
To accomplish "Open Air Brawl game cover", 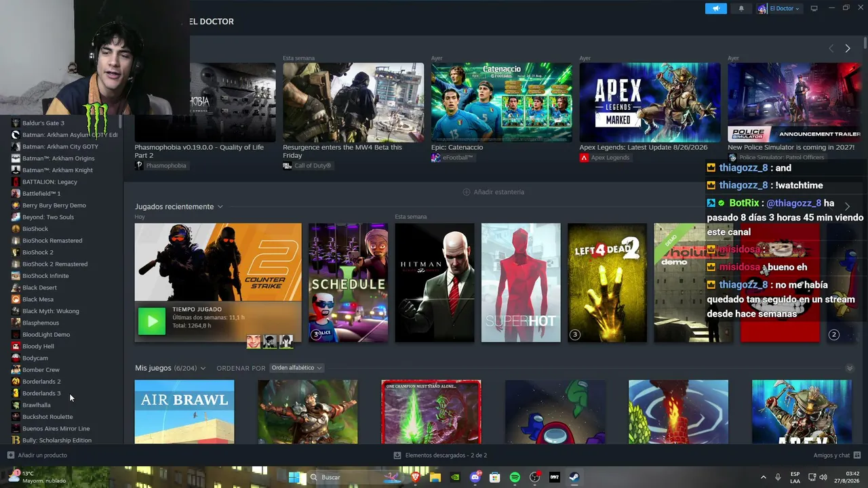I will tap(184, 412).
